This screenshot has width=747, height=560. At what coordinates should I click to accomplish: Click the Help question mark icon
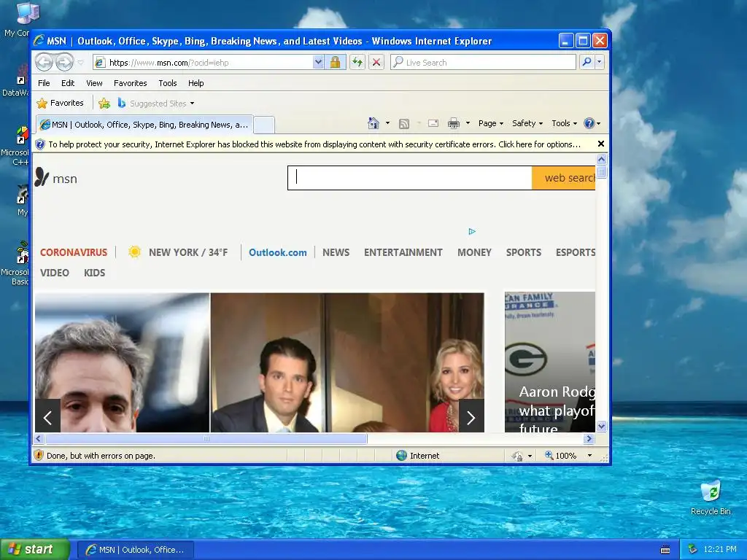(589, 123)
